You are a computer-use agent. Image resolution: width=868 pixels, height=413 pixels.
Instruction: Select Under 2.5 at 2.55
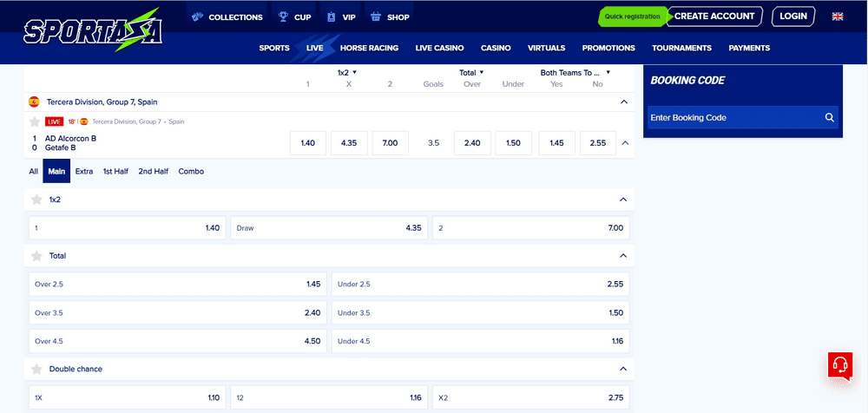coord(481,284)
